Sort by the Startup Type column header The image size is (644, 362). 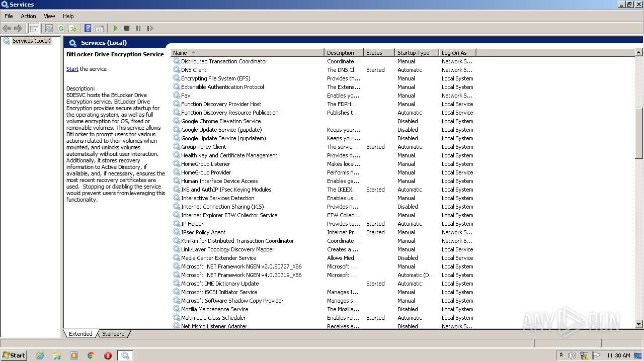tap(417, 53)
